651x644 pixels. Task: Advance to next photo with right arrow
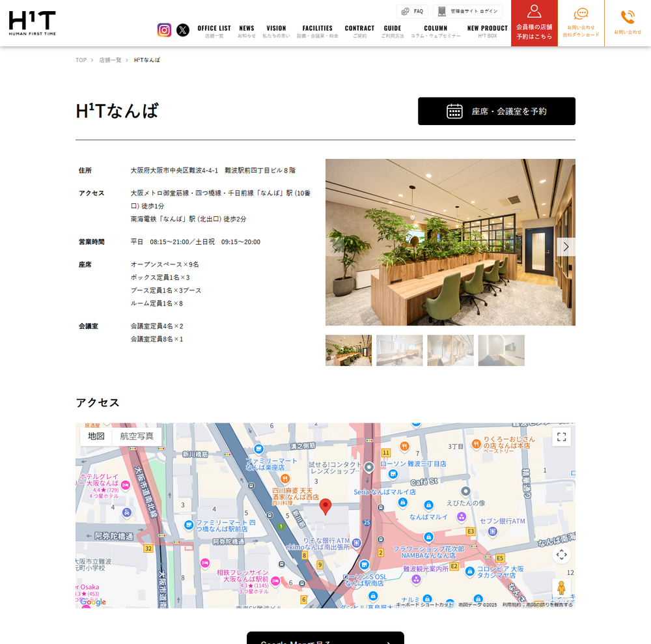coord(566,247)
